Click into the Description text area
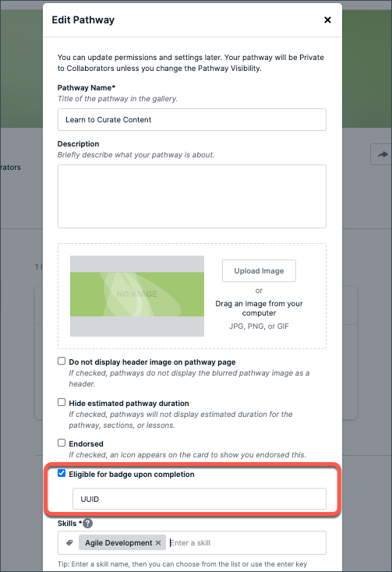 click(x=192, y=196)
